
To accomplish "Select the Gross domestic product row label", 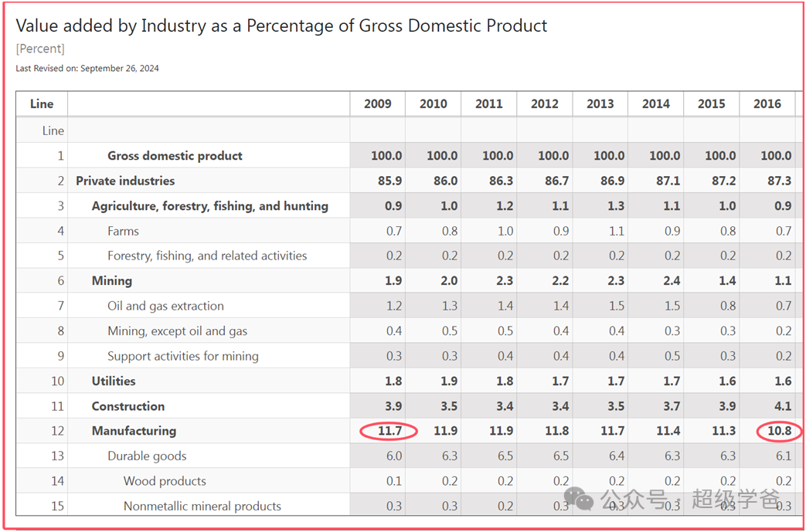I will tap(175, 155).
